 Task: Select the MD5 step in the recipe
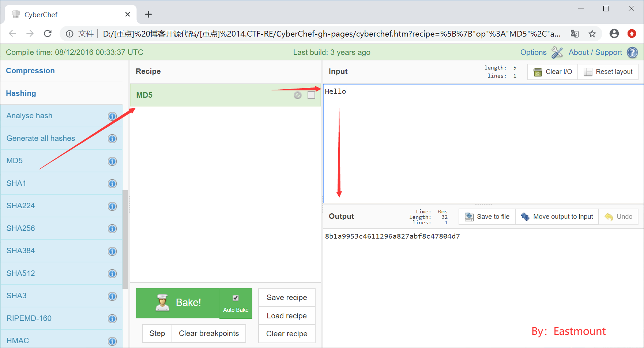(x=226, y=95)
